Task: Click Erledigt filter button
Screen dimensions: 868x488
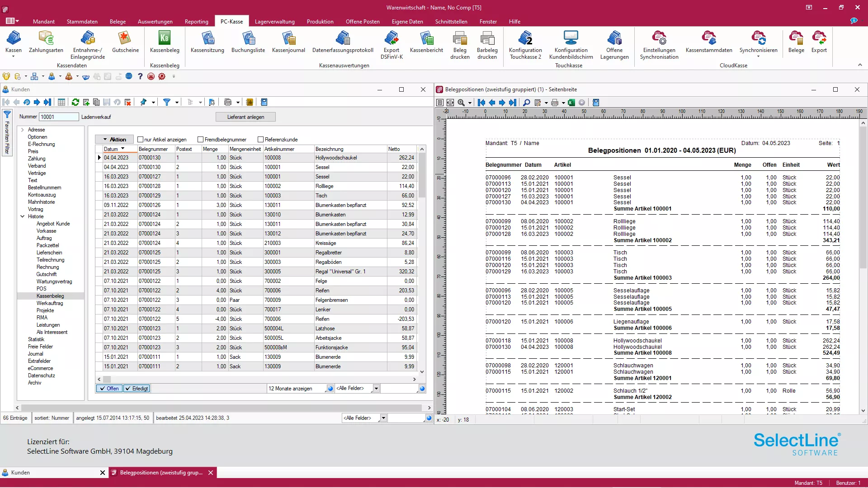Action: [137, 388]
